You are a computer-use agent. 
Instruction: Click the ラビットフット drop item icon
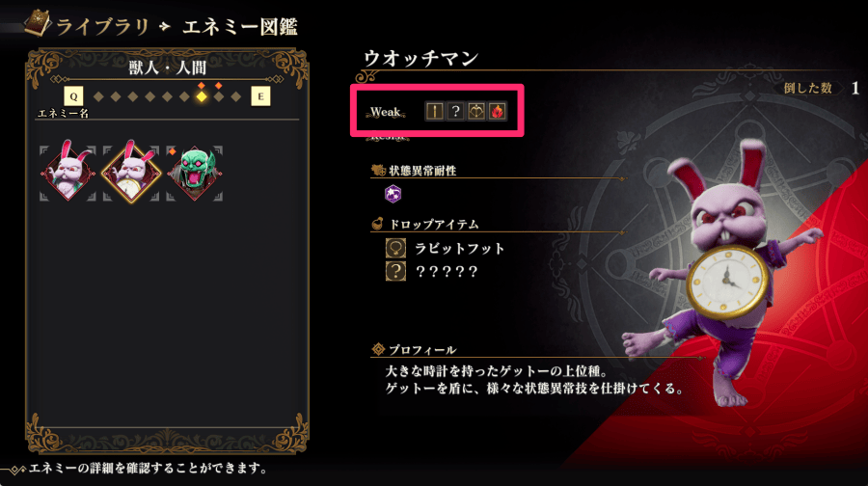395,248
